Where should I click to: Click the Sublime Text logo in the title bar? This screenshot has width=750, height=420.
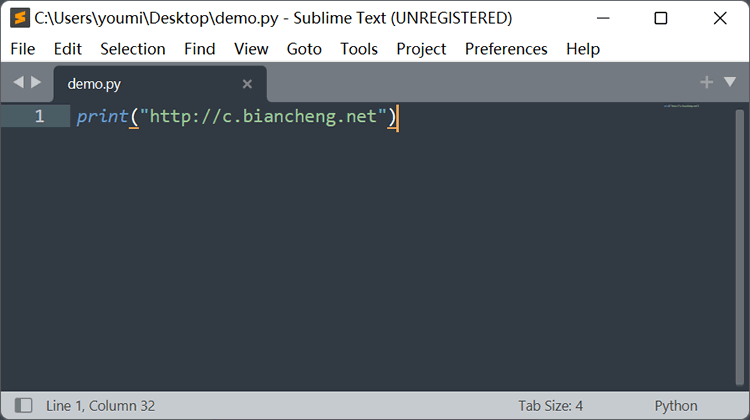(20, 18)
